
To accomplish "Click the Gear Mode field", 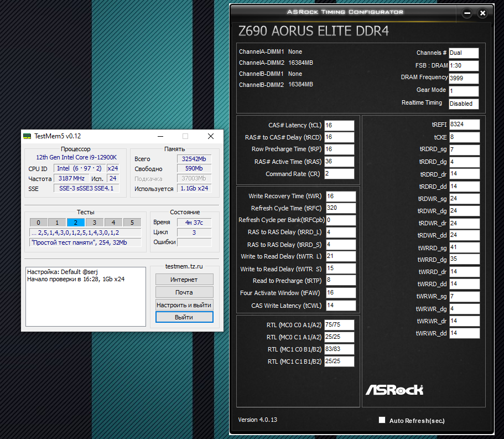I will [464, 91].
